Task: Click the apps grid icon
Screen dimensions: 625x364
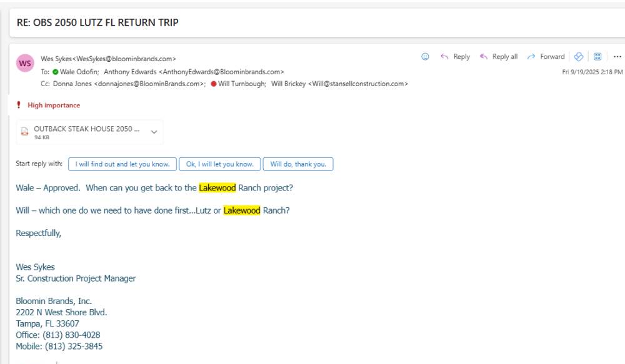Action: coord(597,57)
